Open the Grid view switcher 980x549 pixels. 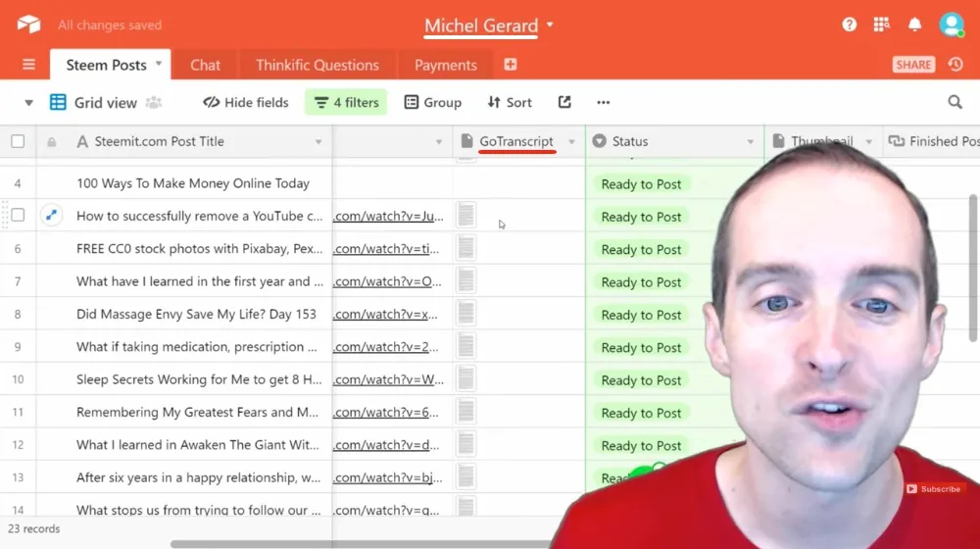(x=93, y=102)
